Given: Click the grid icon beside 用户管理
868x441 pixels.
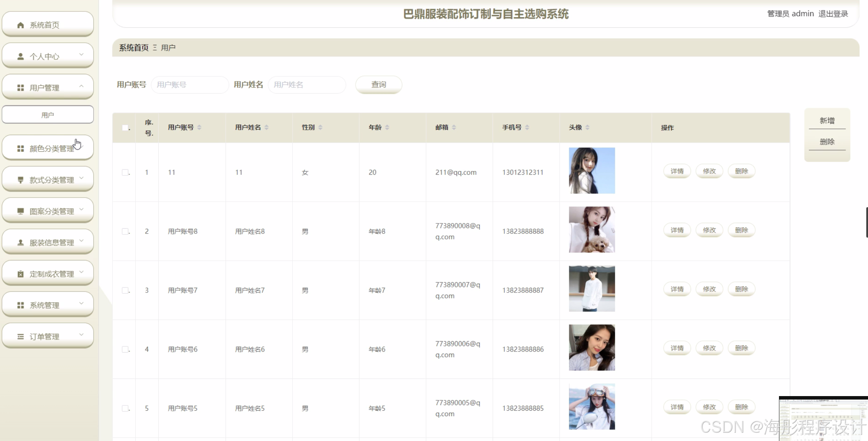Looking at the screenshot, I should 20,88.
